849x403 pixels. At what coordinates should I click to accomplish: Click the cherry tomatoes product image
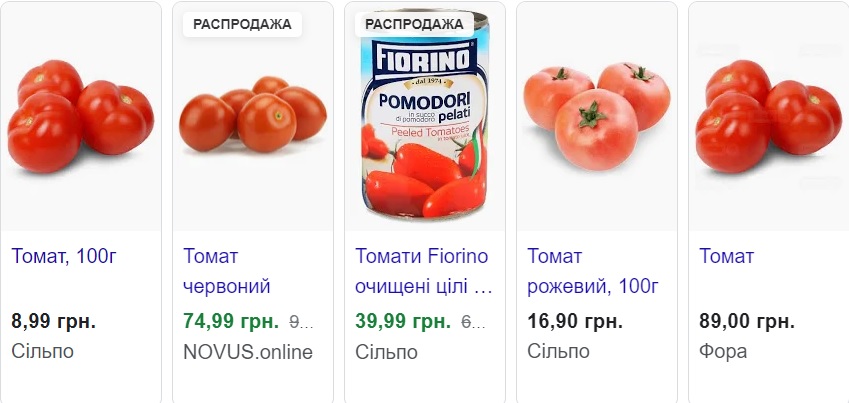pos(253,115)
